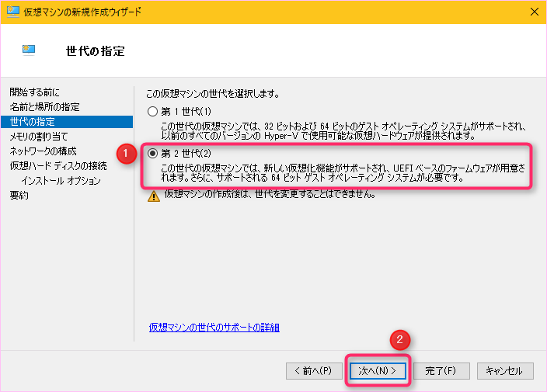Open the 名前と場所の指定 step
Screen dimensions: 547x392
44,107
